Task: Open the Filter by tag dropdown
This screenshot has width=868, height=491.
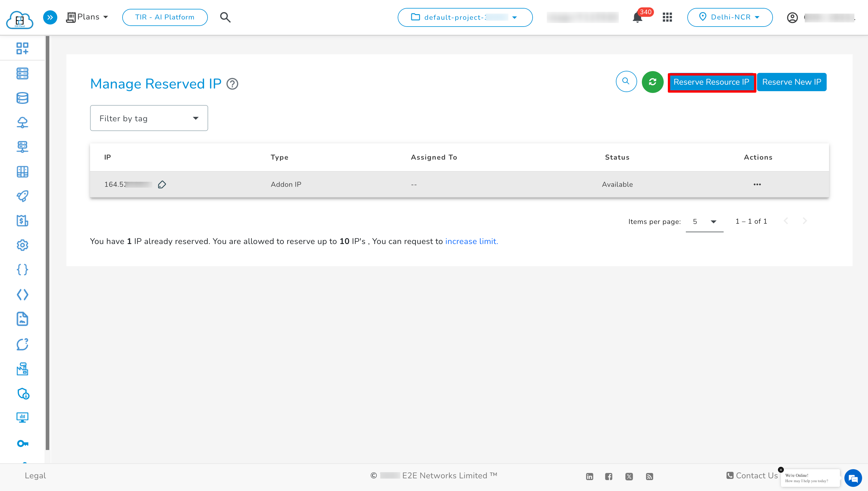Action: click(149, 118)
